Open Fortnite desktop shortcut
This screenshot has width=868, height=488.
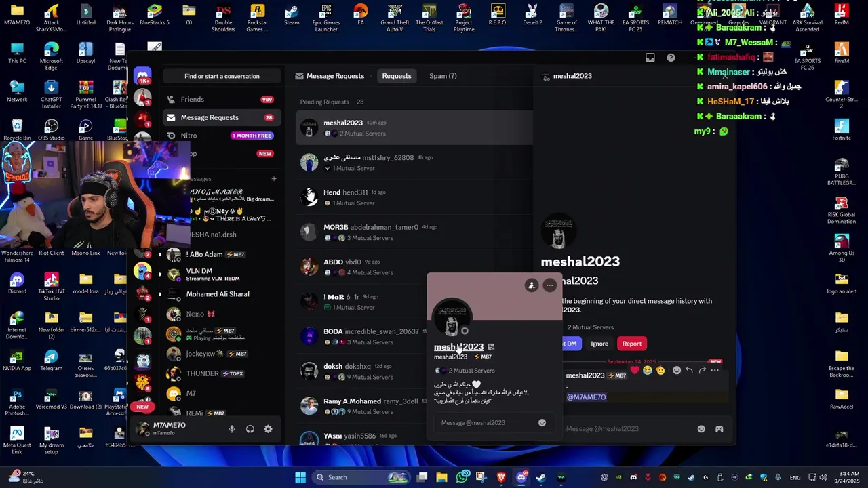point(842,130)
